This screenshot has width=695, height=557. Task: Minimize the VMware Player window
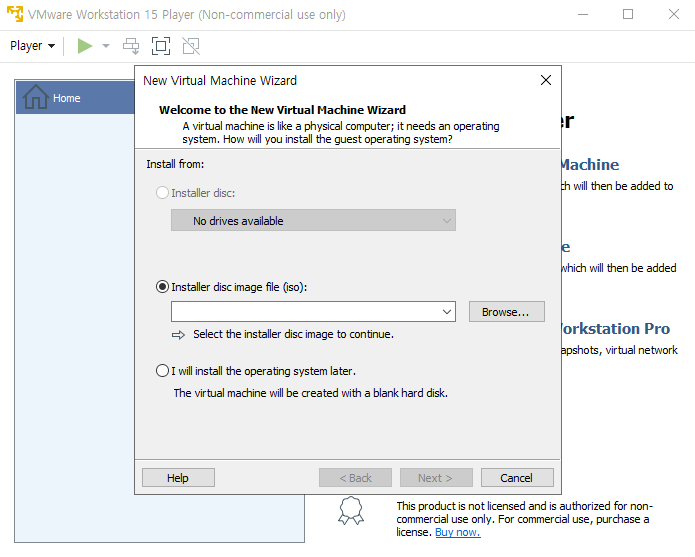coord(583,14)
